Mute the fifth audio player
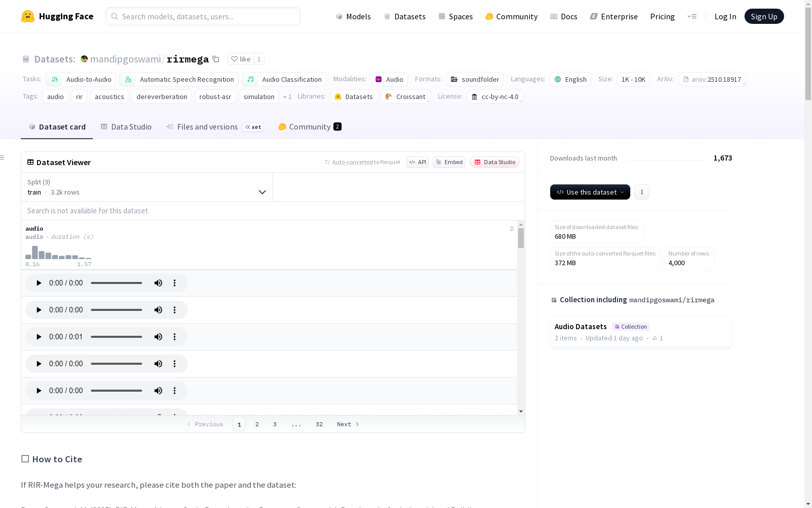This screenshot has width=812, height=508. click(158, 391)
